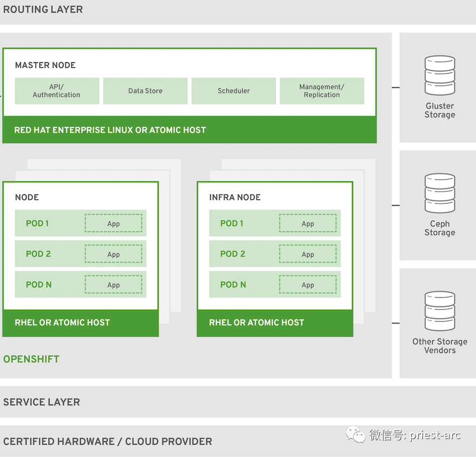Click the SERVICE LAYER heading
The width and height of the screenshot is (476, 457).
pos(42,402)
